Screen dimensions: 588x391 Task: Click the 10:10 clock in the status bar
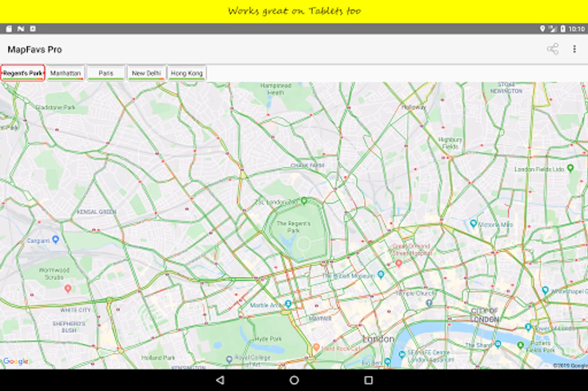click(x=576, y=29)
